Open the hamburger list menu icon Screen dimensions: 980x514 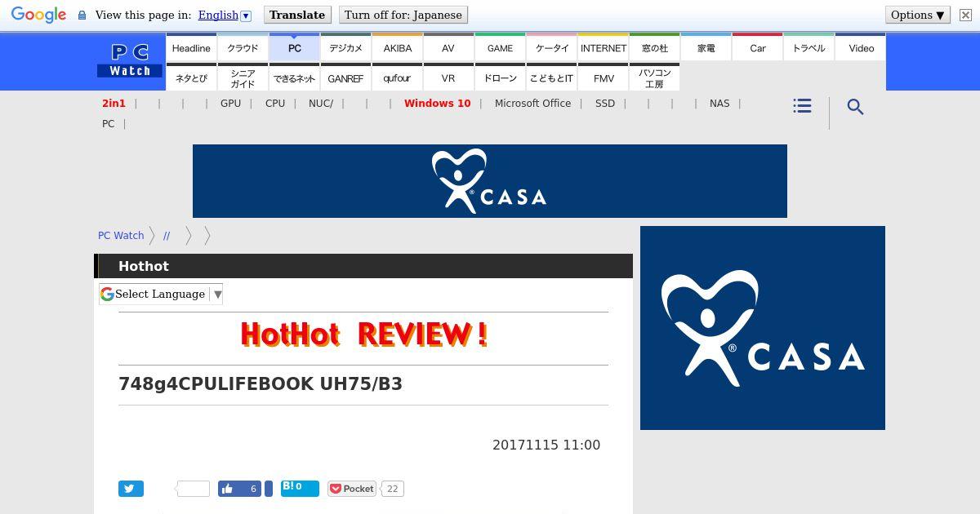click(802, 106)
